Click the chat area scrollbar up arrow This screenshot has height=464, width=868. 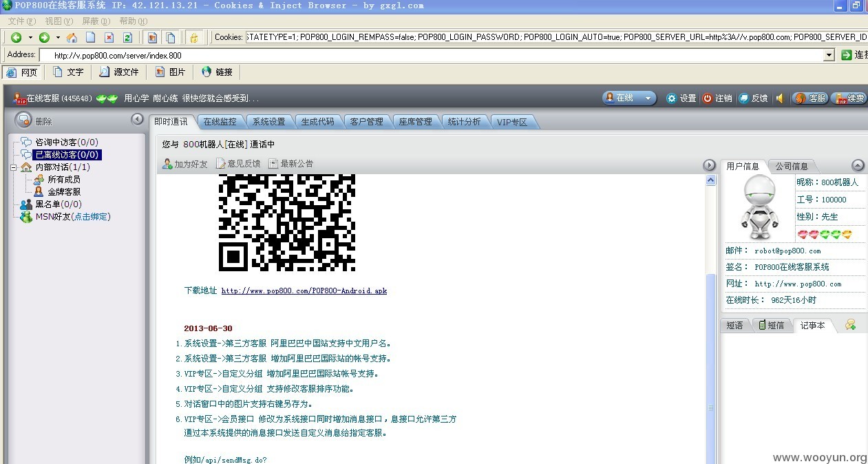click(x=711, y=180)
